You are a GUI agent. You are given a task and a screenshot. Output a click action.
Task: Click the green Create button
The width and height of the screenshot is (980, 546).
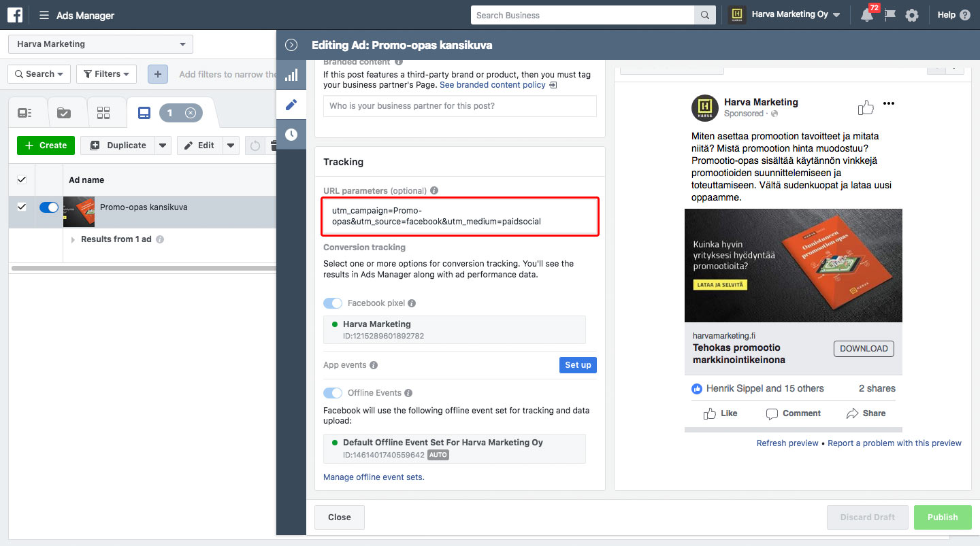tap(46, 146)
